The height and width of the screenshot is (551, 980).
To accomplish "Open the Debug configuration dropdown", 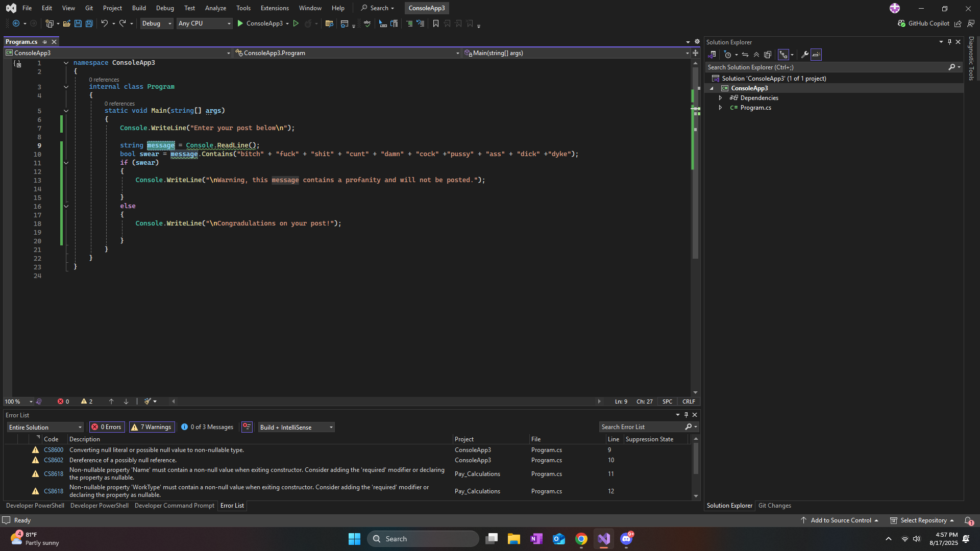I will click(x=157, y=23).
